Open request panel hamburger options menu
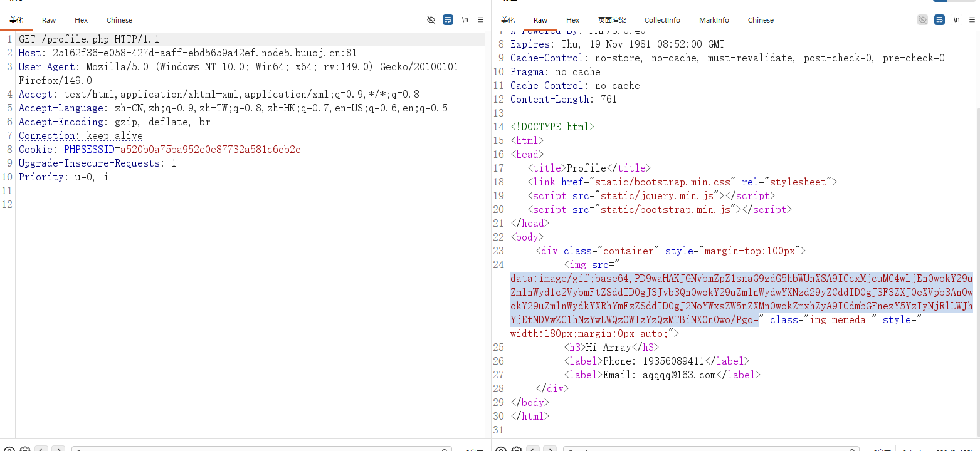This screenshot has width=980, height=451. (x=480, y=20)
